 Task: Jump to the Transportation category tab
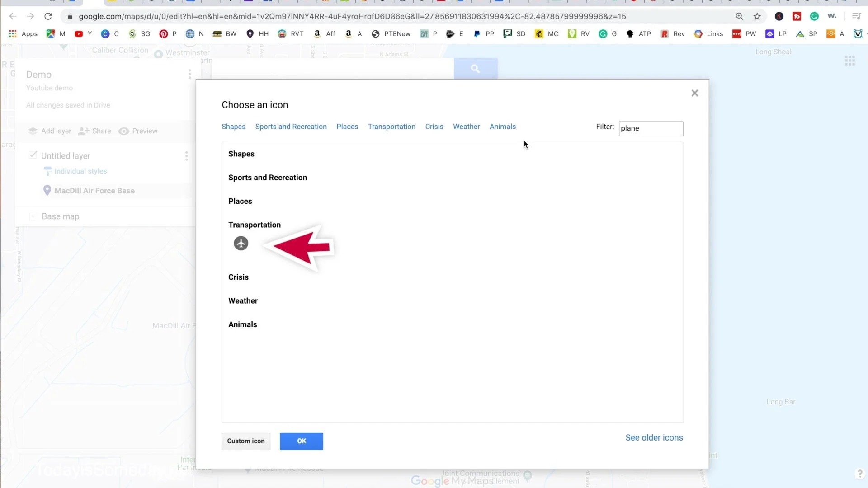[391, 127]
